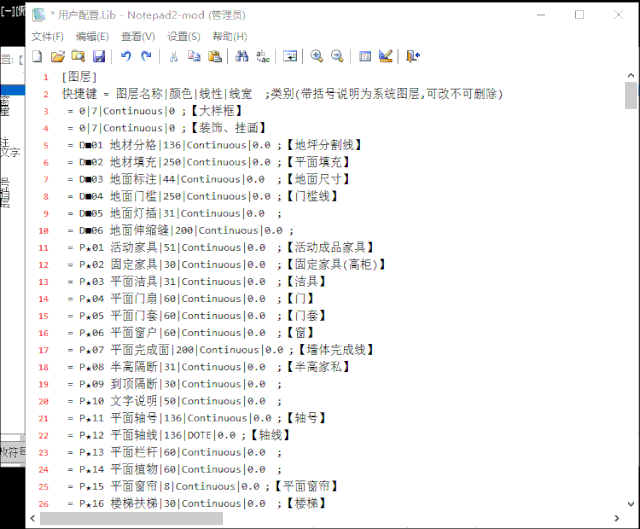Open the scheme selection toolbar icon
Image resolution: width=640 pixels, height=529 pixels.
click(365, 56)
